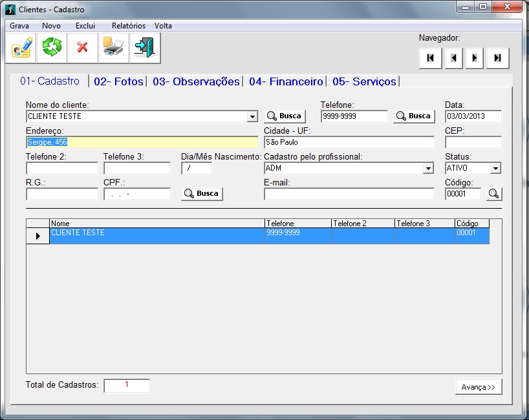
Task: Switch to the 02- Fotos tab
Action: click(118, 82)
